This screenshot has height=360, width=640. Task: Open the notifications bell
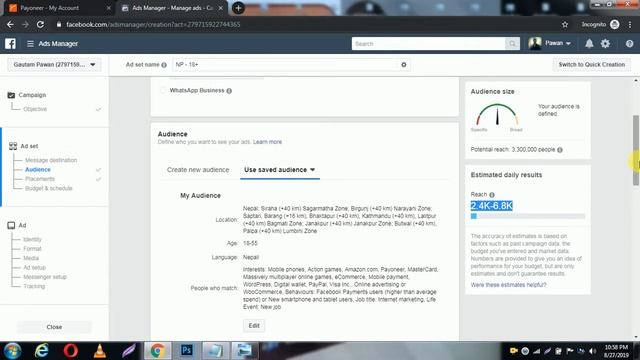[x=589, y=44]
